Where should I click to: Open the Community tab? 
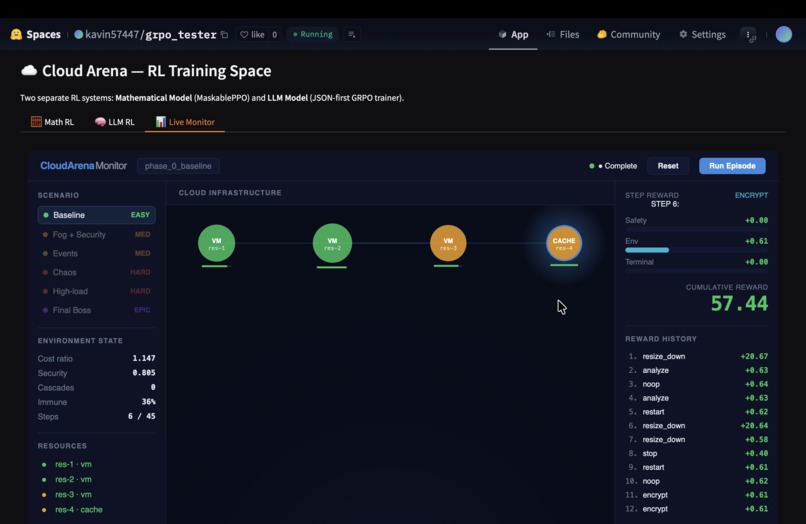click(628, 34)
